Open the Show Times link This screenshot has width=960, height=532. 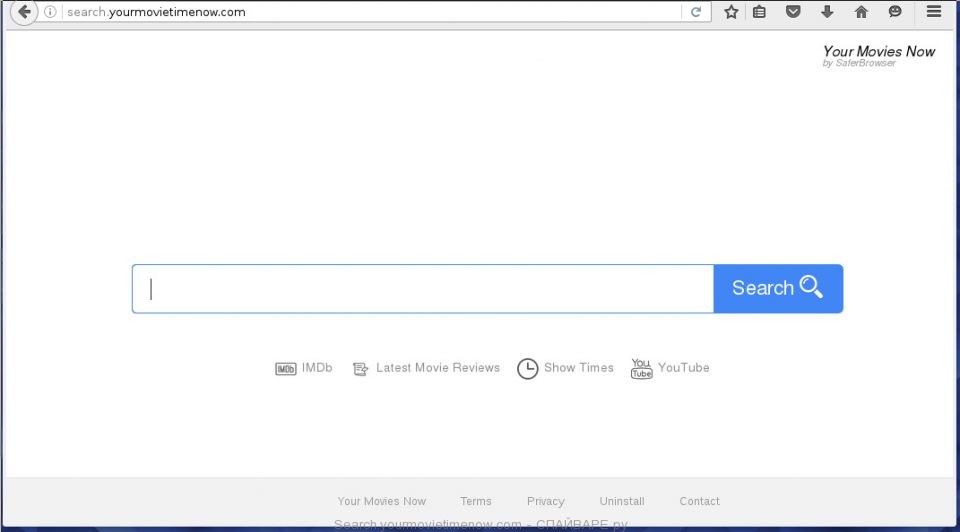(579, 367)
